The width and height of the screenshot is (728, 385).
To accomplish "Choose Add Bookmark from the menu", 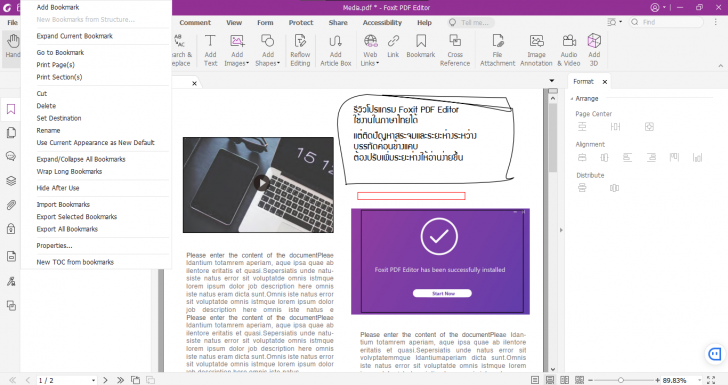I will 58,7.
